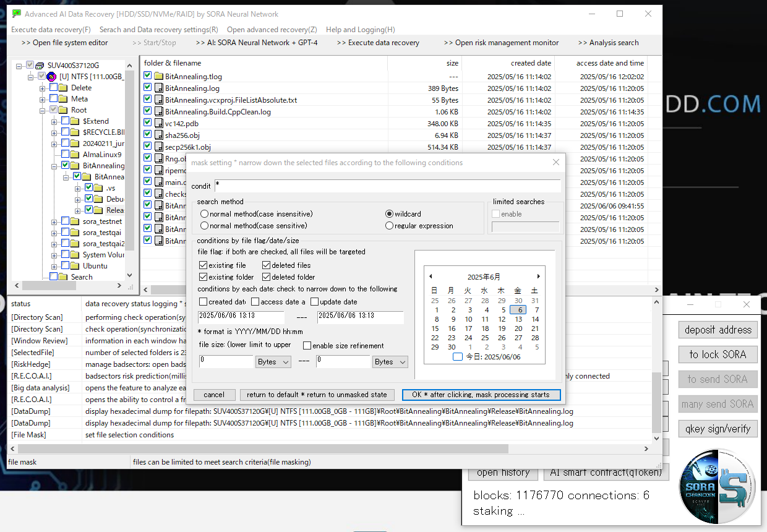Uncheck the existing file checkbox
Viewport: 767px width, 532px height.
[x=203, y=265]
